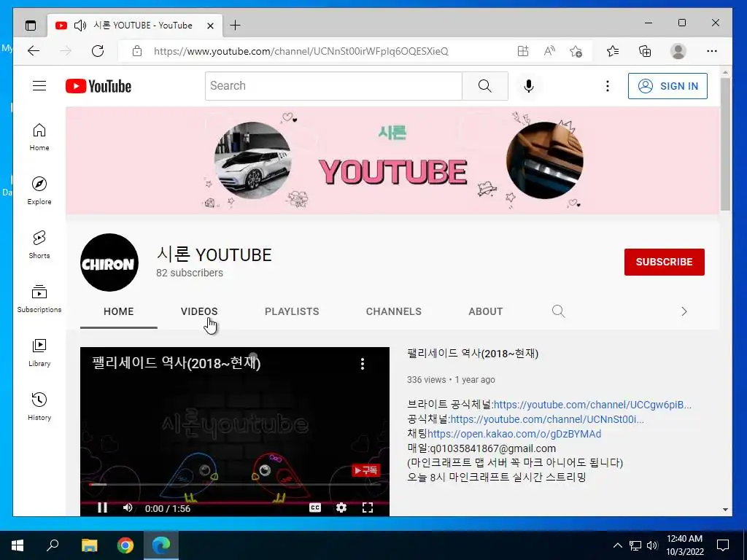Open browser profile avatar

pos(678,51)
